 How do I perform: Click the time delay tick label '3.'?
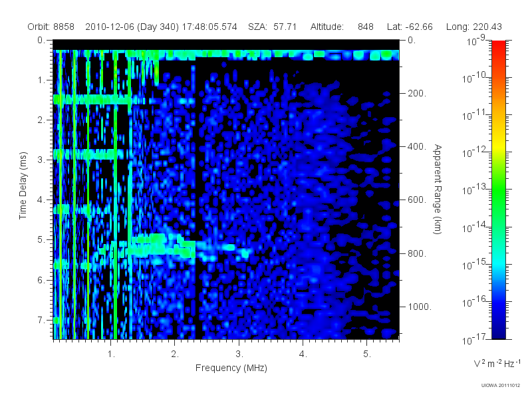(41, 160)
